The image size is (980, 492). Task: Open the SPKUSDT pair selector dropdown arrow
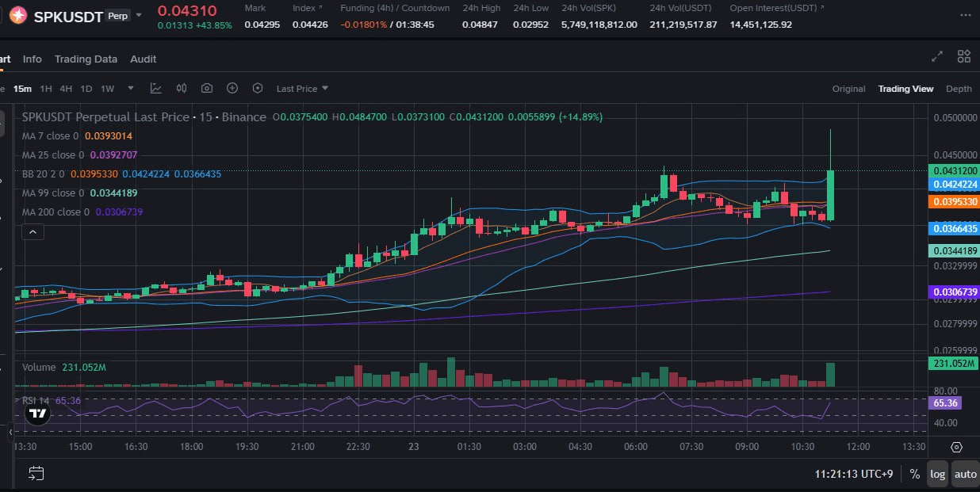[140, 15]
